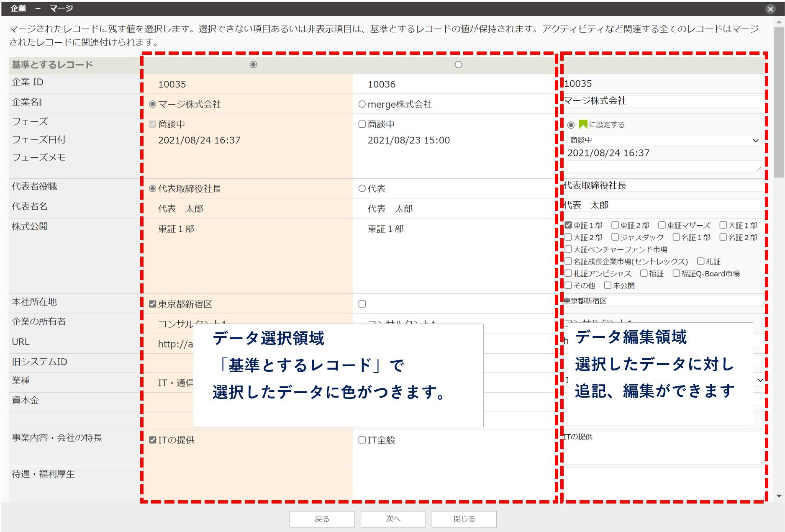Viewport: 785px width, 532px height.
Task: Close the merge dialog with the X icon
Action: click(x=770, y=9)
